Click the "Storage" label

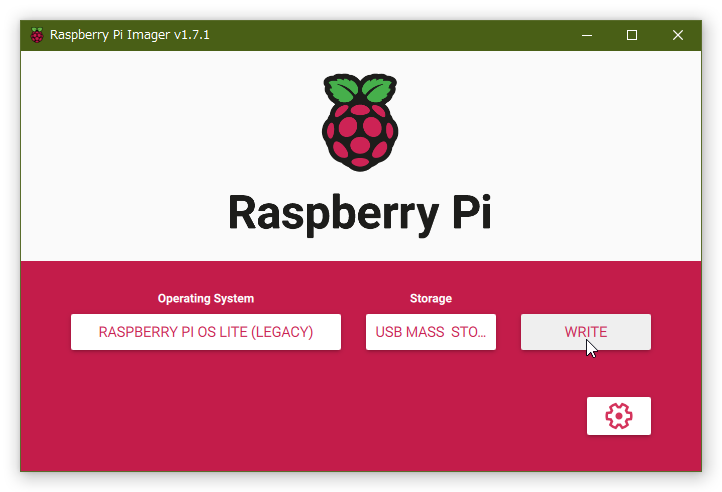coord(431,299)
